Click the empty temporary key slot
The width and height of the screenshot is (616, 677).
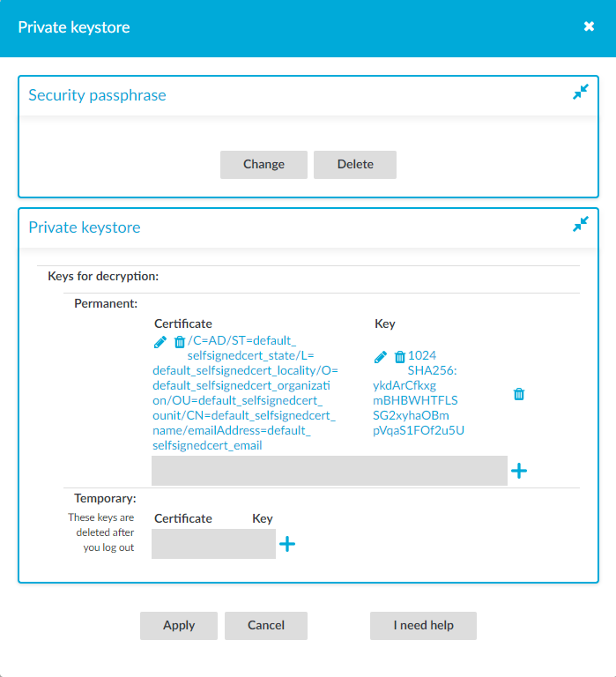point(213,544)
